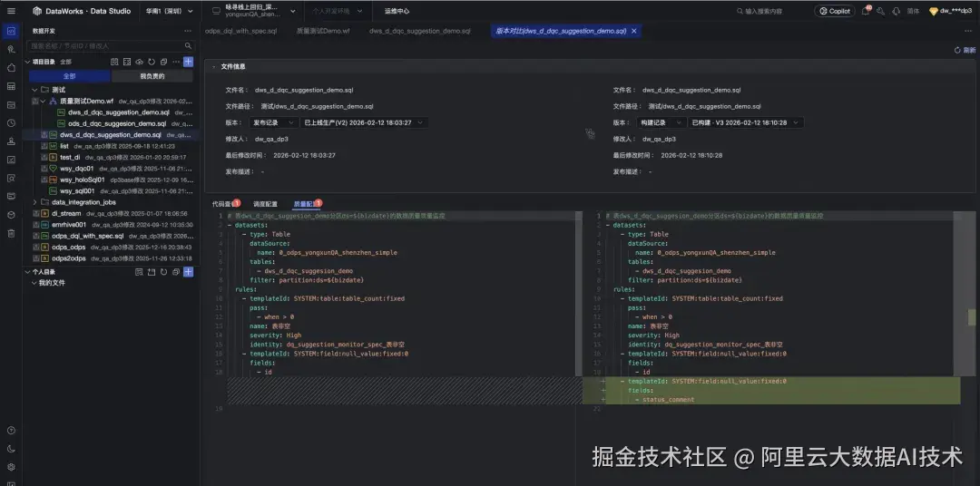Click the right diff overview ruler marker
Viewport: 980px width, 486px height.
point(972,316)
